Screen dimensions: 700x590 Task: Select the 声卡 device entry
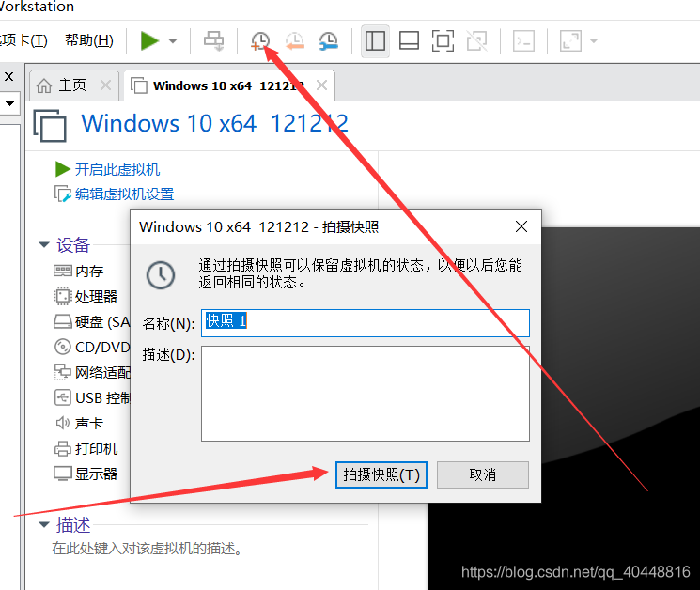79,423
